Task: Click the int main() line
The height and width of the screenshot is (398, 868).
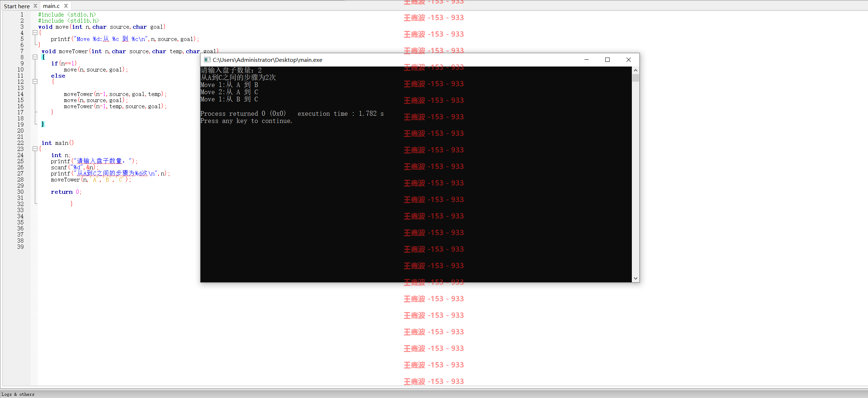Action: (x=58, y=143)
